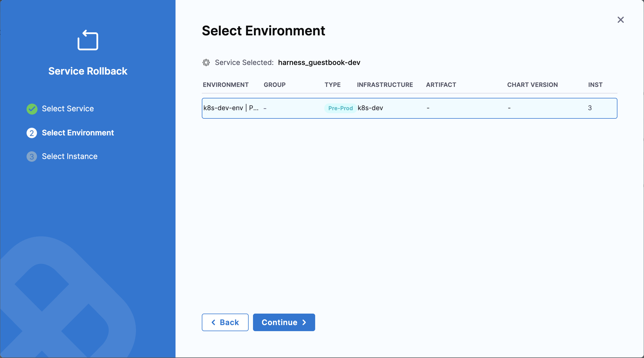Open the Select Environment step

pos(78,133)
